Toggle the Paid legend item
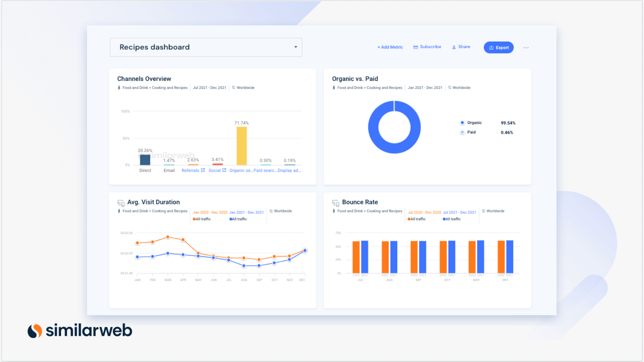 click(471, 132)
